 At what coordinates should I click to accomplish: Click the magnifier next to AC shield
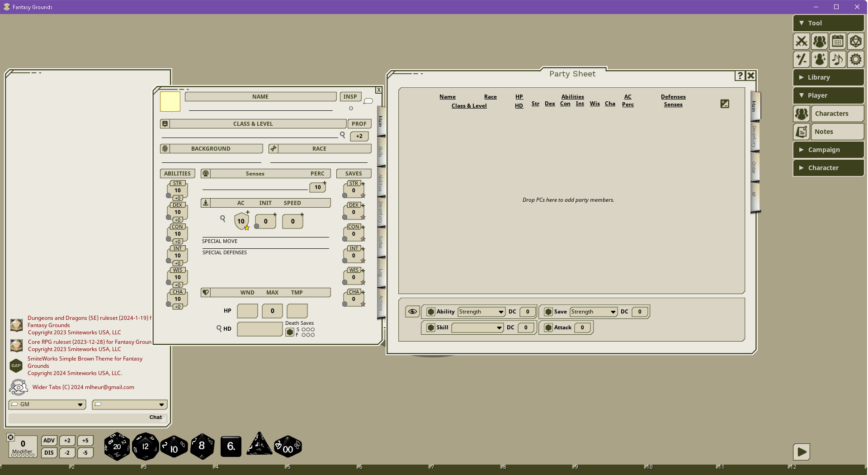[x=223, y=219]
